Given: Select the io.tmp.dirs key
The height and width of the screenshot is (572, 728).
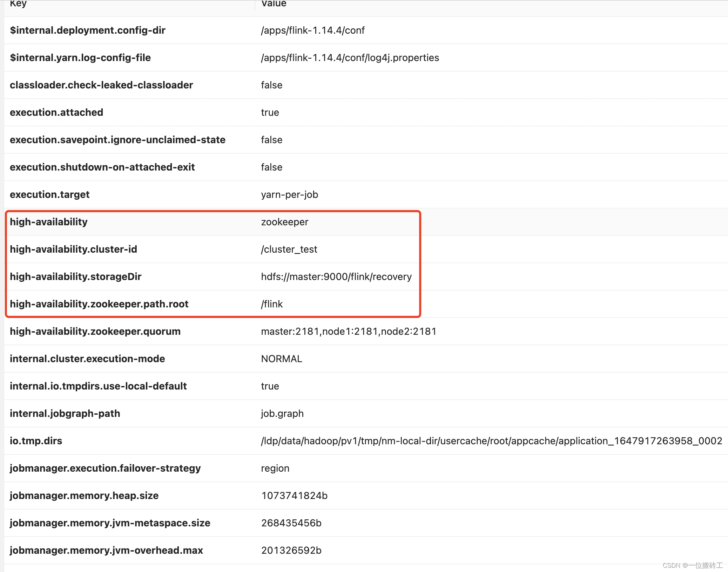Looking at the screenshot, I should pyautogui.click(x=36, y=441).
